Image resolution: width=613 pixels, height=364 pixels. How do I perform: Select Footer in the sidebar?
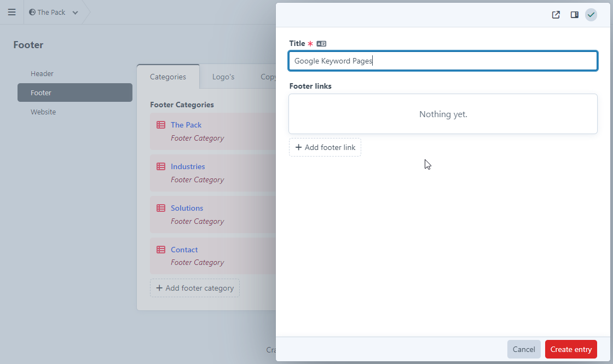point(75,93)
